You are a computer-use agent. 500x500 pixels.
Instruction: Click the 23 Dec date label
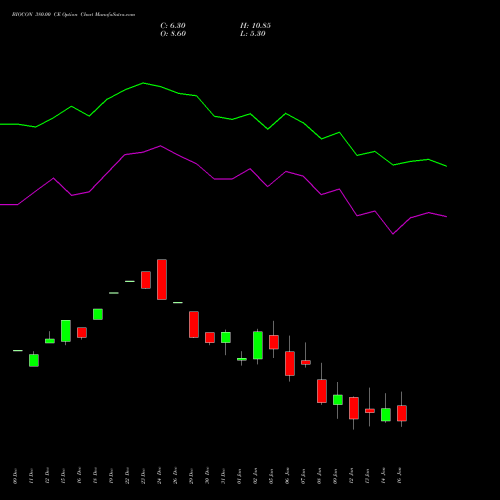click(x=143, y=476)
